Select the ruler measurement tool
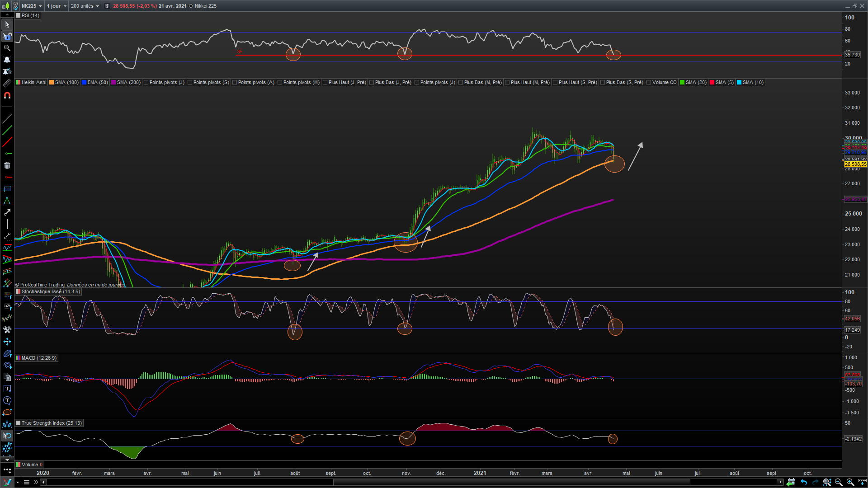868x488 pixels. [x=7, y=83]
